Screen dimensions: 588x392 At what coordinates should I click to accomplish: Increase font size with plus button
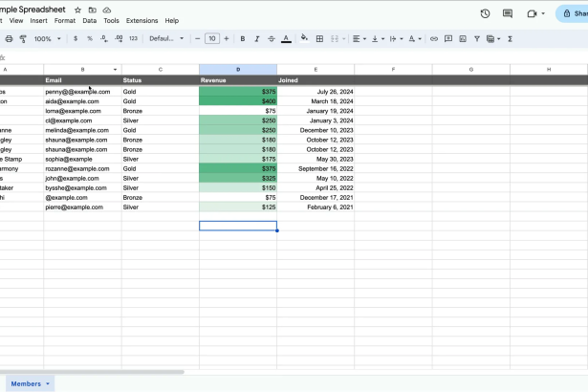(227, 39)
